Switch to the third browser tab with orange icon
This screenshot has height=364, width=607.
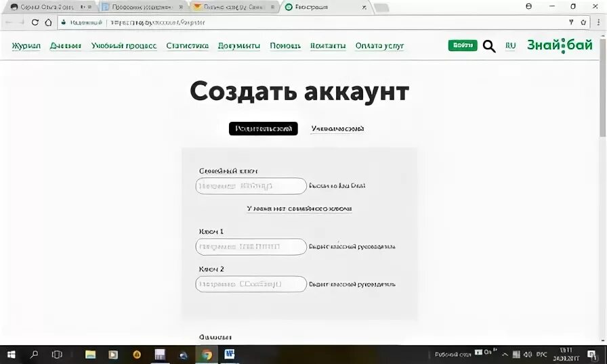(234, 7)
